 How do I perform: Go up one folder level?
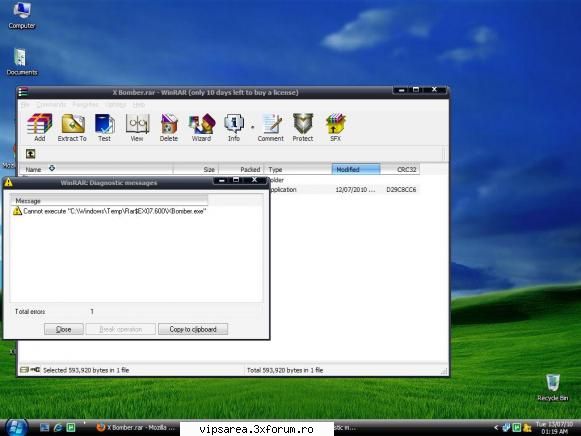tap(30, 154)
